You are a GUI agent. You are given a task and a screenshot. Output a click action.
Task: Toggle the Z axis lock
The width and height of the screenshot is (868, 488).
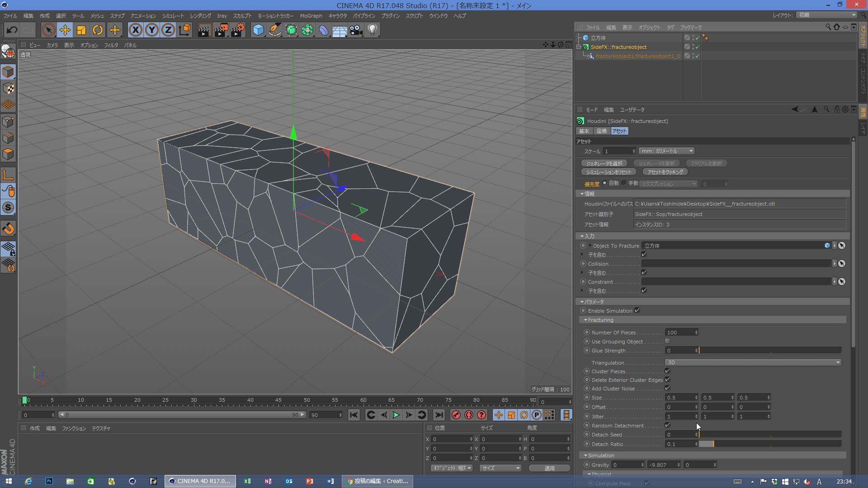click(168, 30)
